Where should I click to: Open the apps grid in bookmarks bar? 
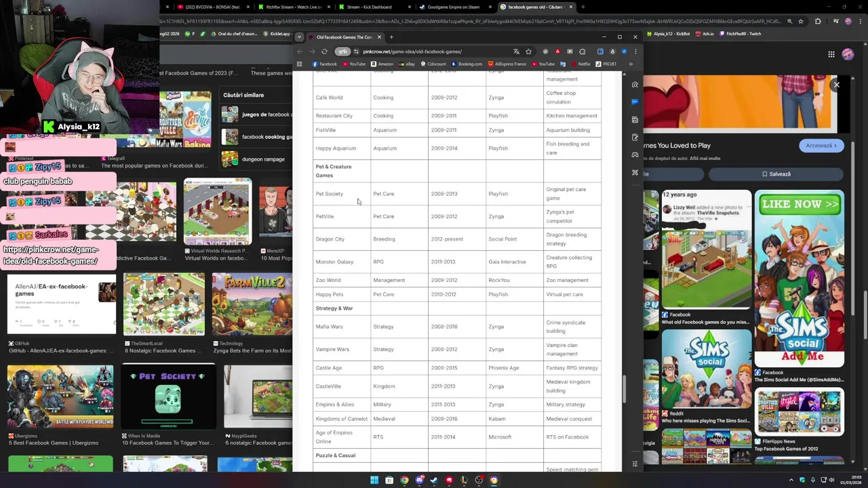pyautogui.click(x=299, y=64)
